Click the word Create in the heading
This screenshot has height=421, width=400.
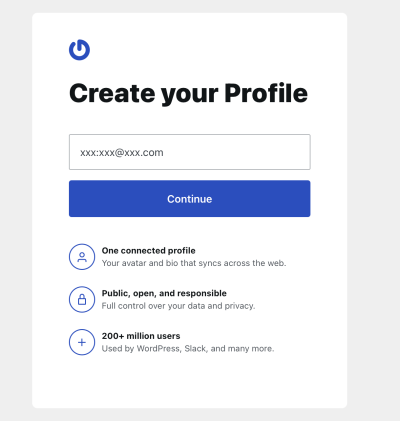(x=112, y=93)
